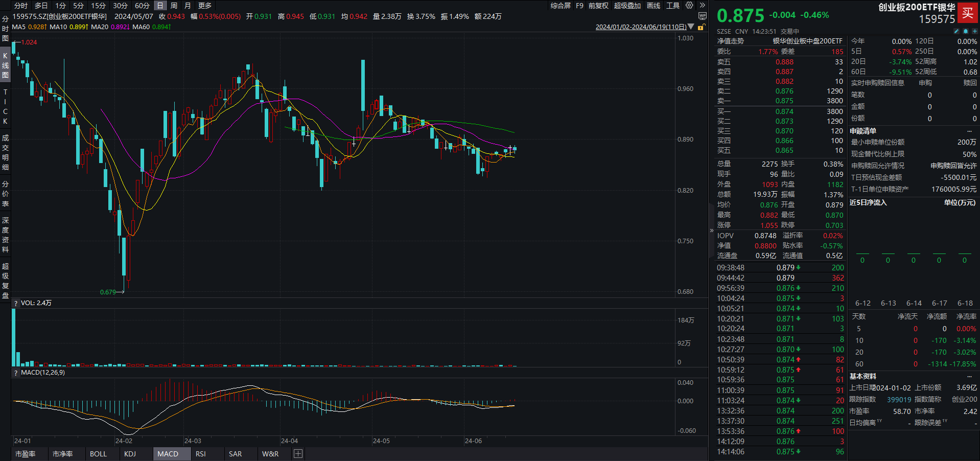Switch chart to 日 daily period

(x=160, y=6)
